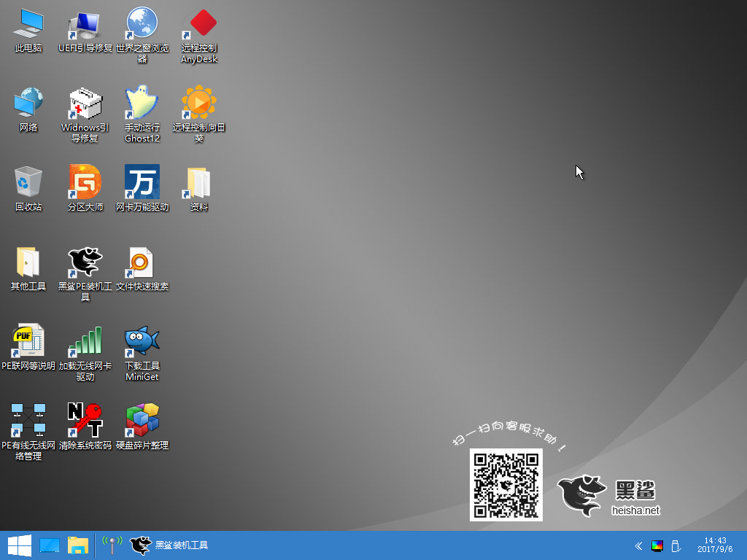Image resolution: width=747 pixels, height=560 pixels.
Task: Open the 此电脑 desktop icon
Action: (x=28, y=26)
